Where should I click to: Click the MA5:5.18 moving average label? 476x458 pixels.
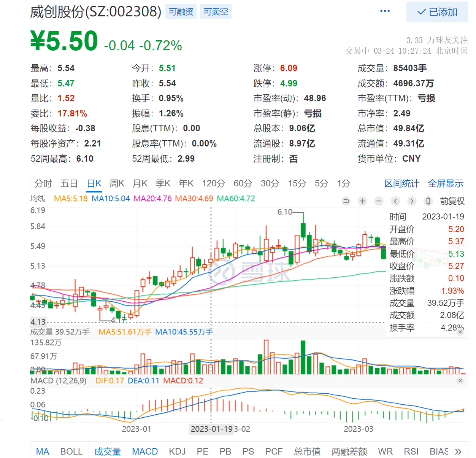point(71,199)
